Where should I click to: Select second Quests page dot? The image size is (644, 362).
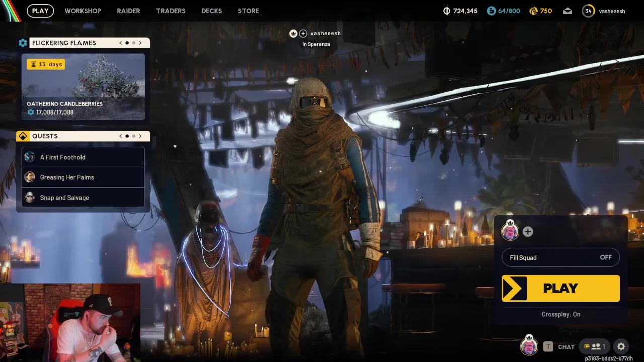134,136
